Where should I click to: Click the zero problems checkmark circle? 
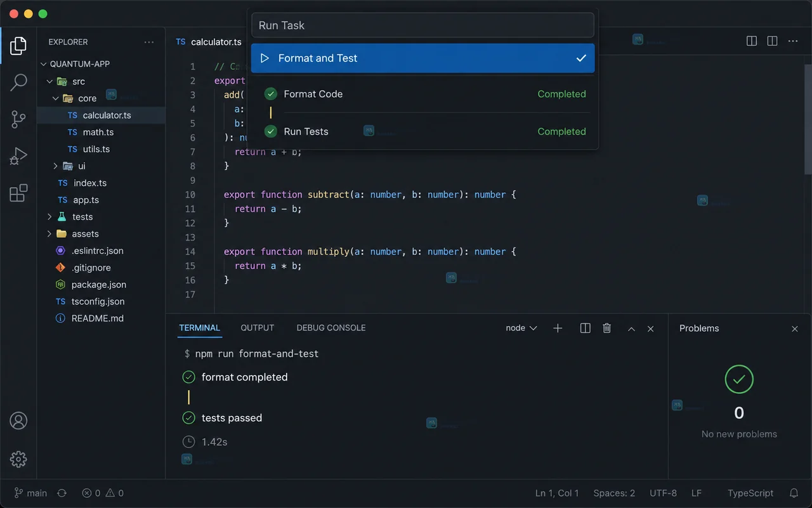739,379
